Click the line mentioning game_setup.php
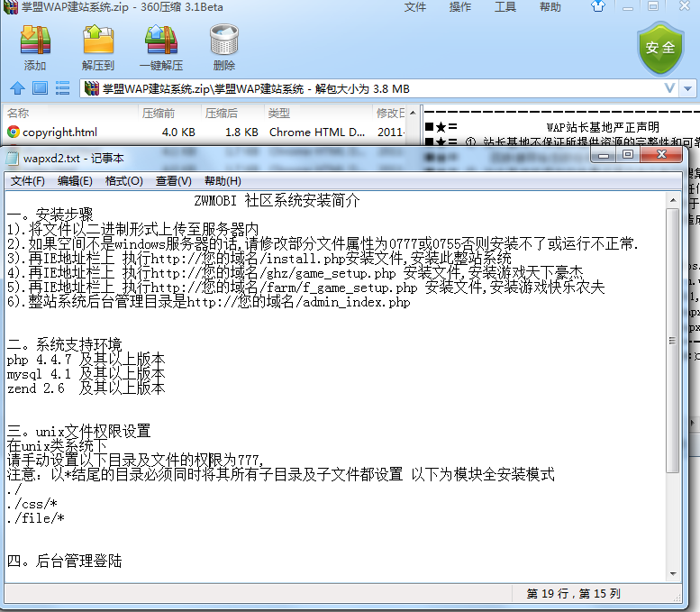Image resolution: width=700 pixels, height=612 pixels. click(295, 273)
